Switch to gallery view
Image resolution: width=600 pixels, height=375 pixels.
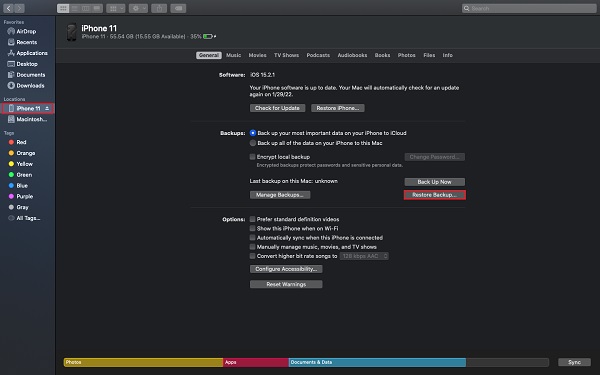coord(97,8)
